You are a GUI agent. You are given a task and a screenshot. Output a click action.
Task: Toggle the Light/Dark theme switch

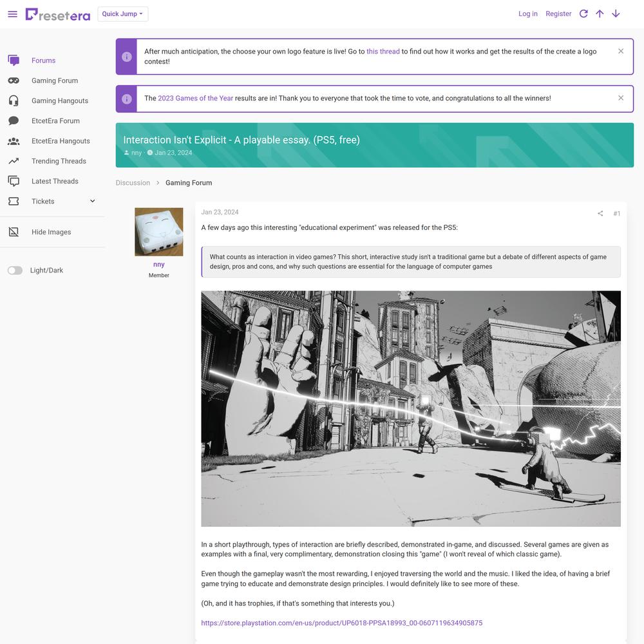(15, 270)
